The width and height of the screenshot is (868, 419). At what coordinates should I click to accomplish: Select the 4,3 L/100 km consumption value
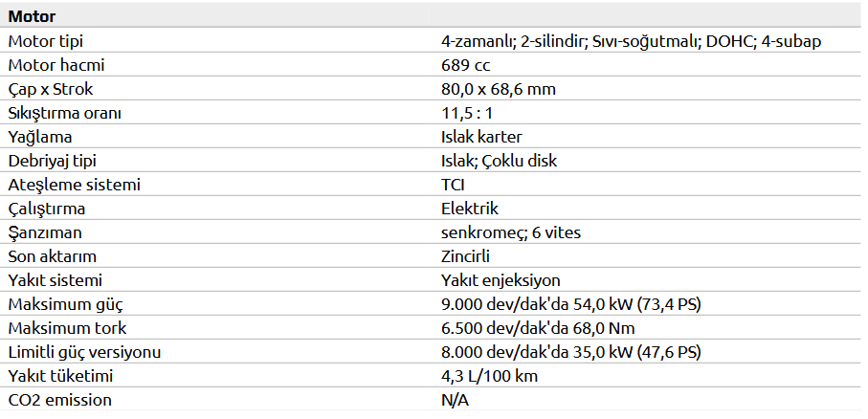pyautogui.click(x=489, y=376)
